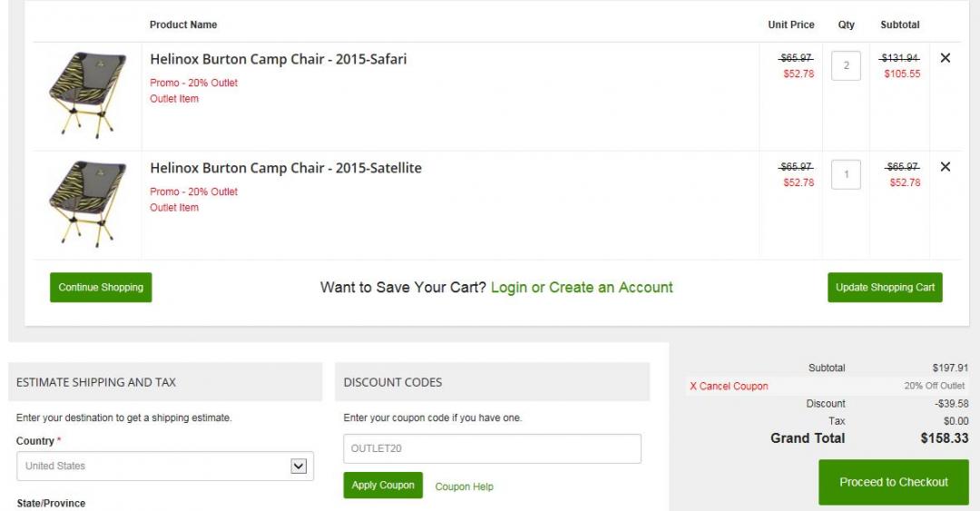Expand the Country dropdown showing United States
Screen dimensions: 980x511
pos(154,467)
